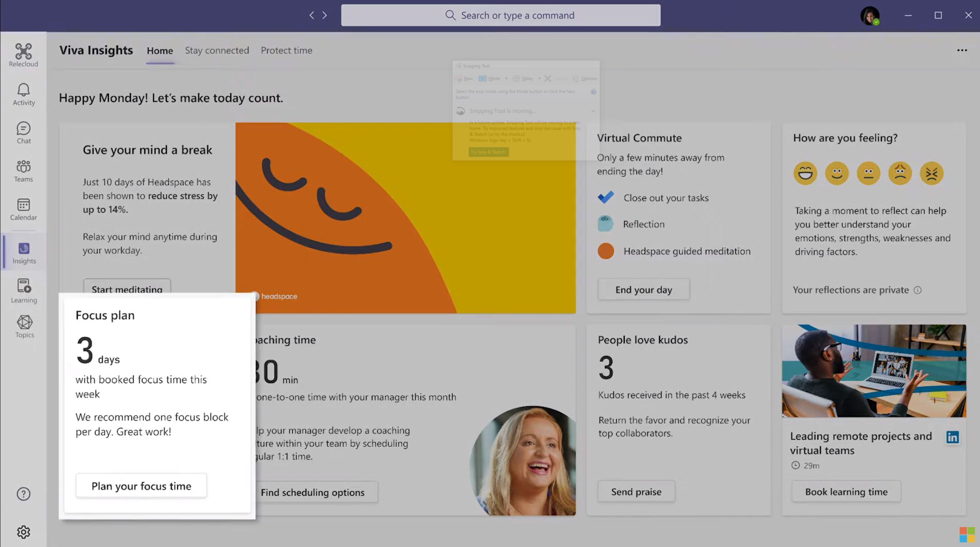Choose the neutral face emoji
This screenshot has height=547, width=980.
(x=868, y=173)
